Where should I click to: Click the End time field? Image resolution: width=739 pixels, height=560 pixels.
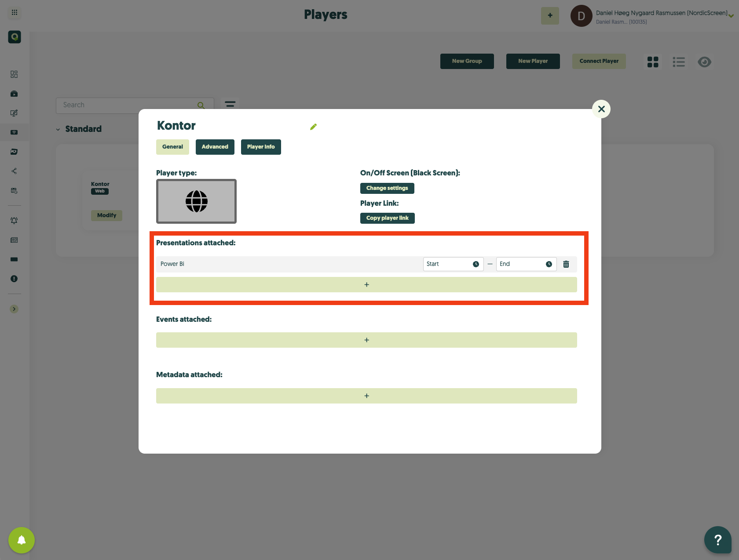527,264
